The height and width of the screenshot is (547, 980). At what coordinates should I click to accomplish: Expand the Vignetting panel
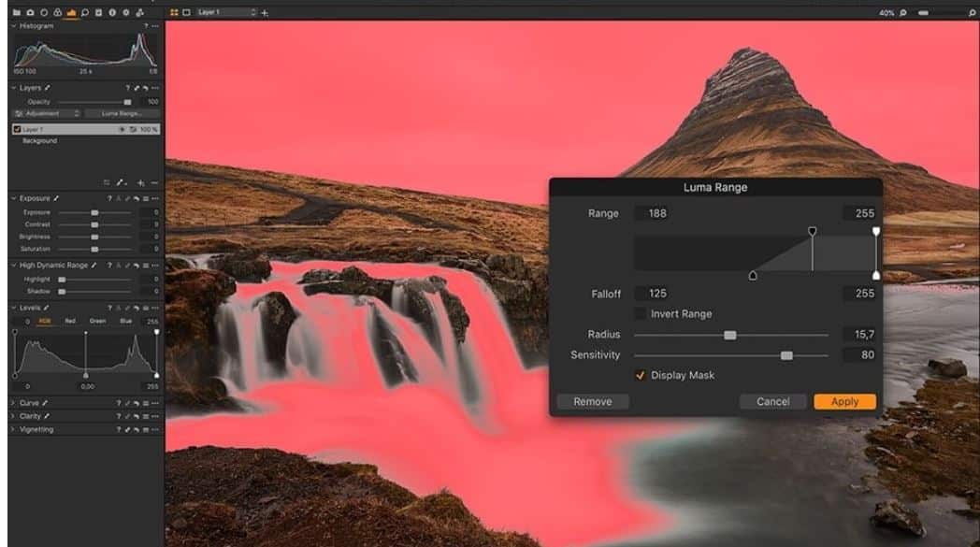coord(13,430)
